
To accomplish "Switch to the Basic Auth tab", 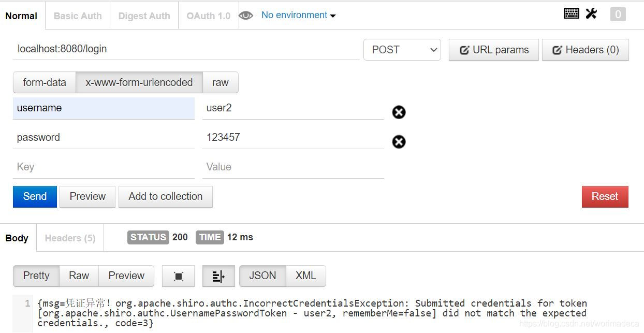I will [x=78, y=16].
